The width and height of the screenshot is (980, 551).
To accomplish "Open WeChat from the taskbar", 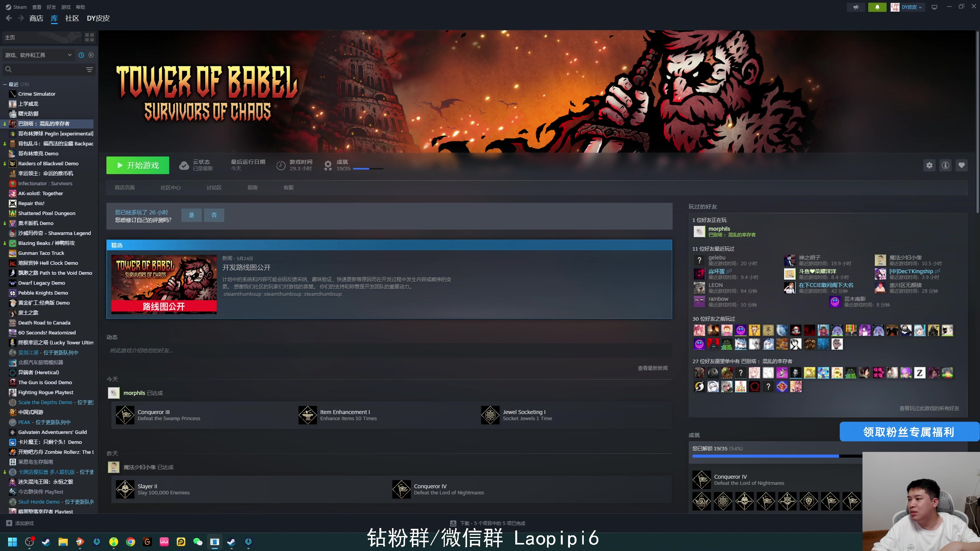I will pos(198,542).
